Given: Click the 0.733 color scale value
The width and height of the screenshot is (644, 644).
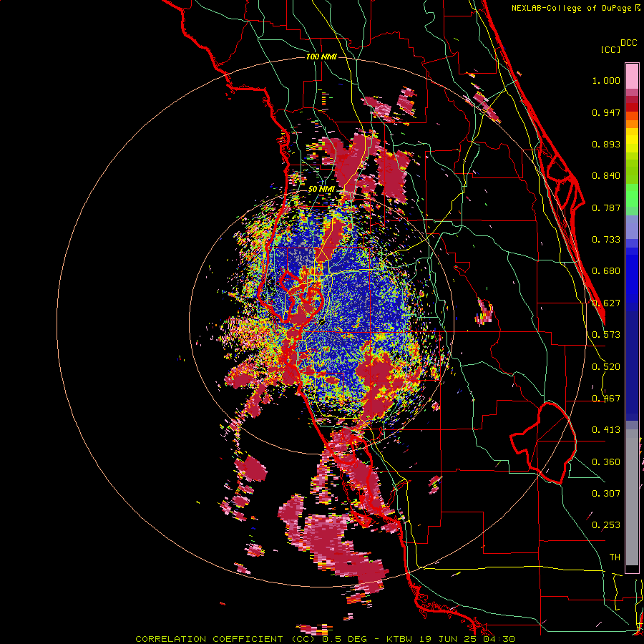Looking at the screenshot, I should pos(606,240).
